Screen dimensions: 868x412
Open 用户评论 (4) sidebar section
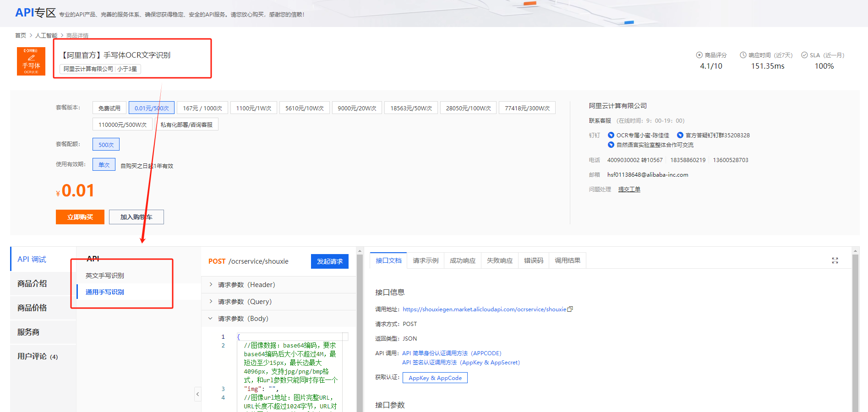point(43,356)
